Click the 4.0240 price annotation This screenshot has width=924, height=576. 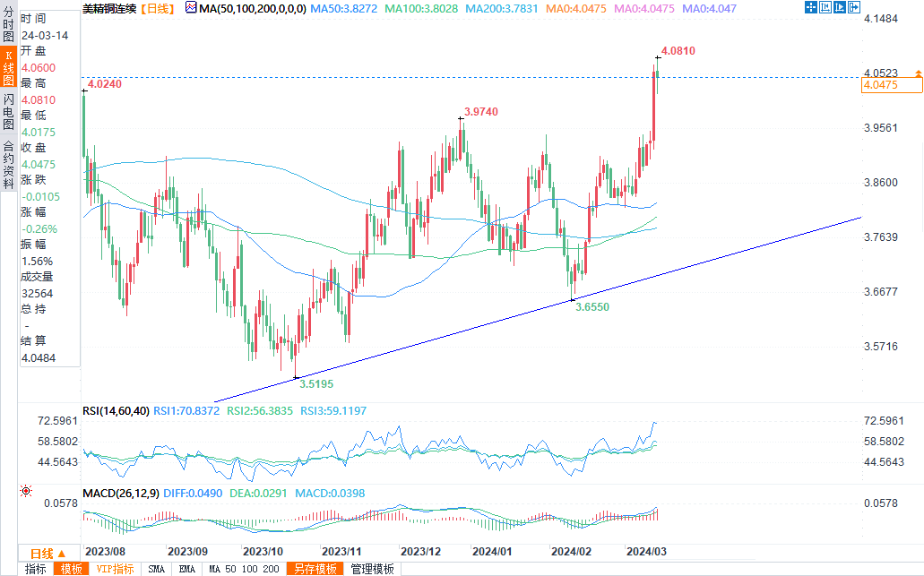point(105,84)
